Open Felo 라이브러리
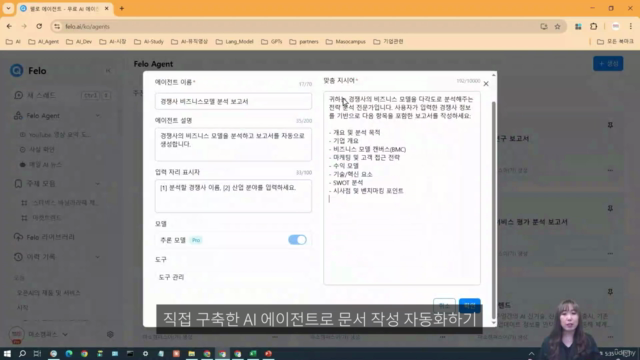 click(51, 237)
